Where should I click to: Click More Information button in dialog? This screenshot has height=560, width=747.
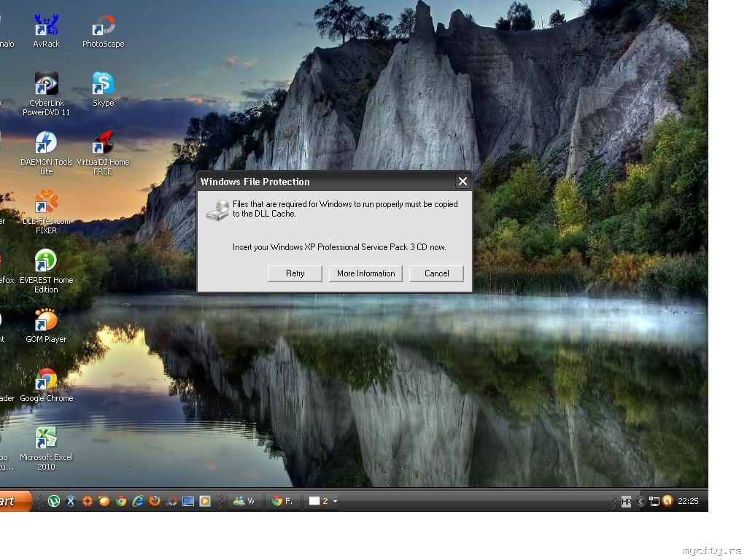tap(366, 273)
